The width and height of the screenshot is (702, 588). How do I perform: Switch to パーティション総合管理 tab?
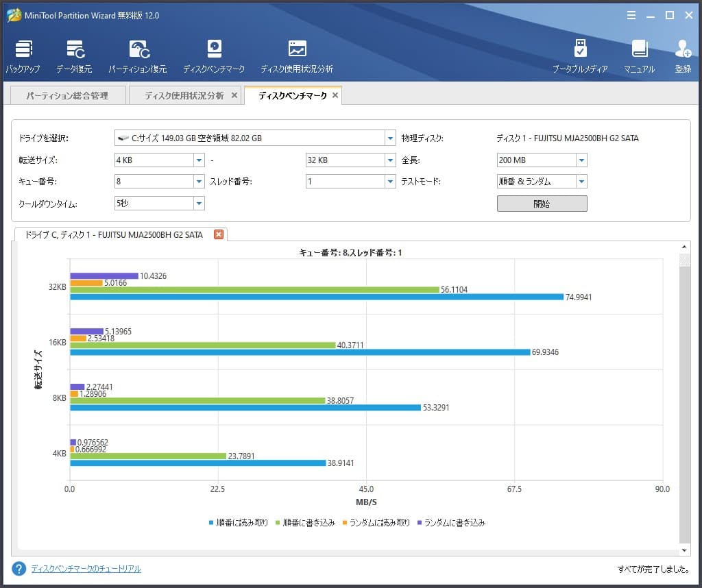click(x=68, y=95)
